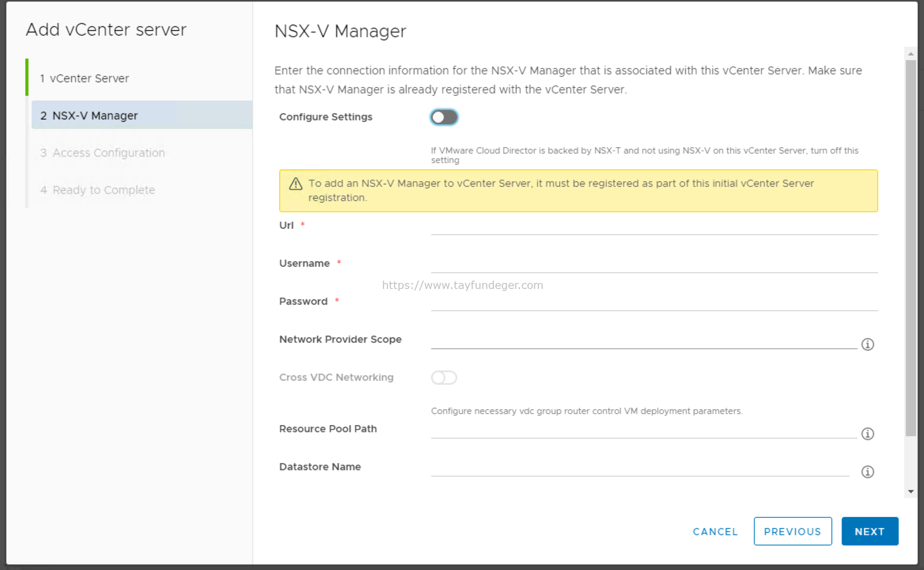Toggle the Configure Settings switch
Screen dimensions: 924x570
444,117
